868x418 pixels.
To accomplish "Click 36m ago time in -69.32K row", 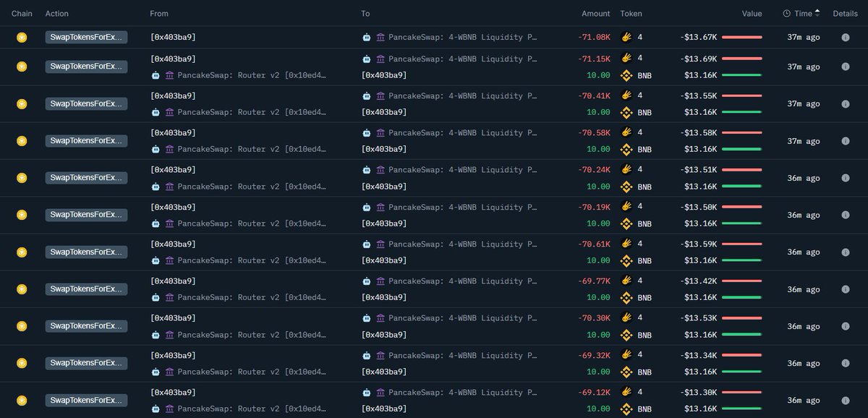I will click(804, 363).
